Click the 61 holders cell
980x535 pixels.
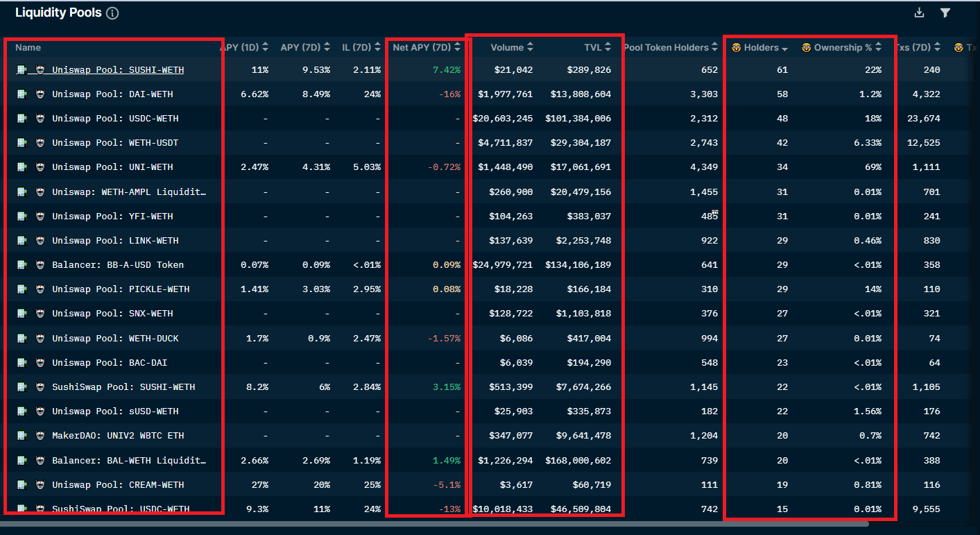782,70
